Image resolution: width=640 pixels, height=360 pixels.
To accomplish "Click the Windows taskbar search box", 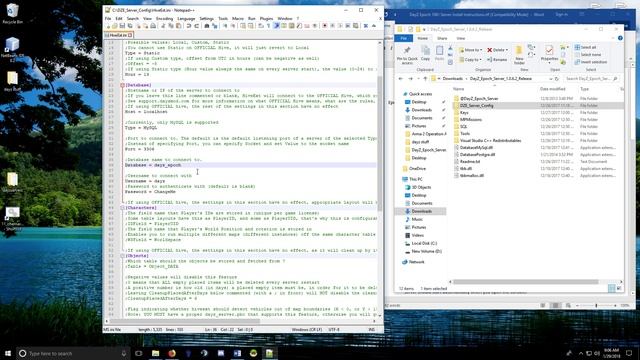I will pyautogui.click(x=73, y=353).
